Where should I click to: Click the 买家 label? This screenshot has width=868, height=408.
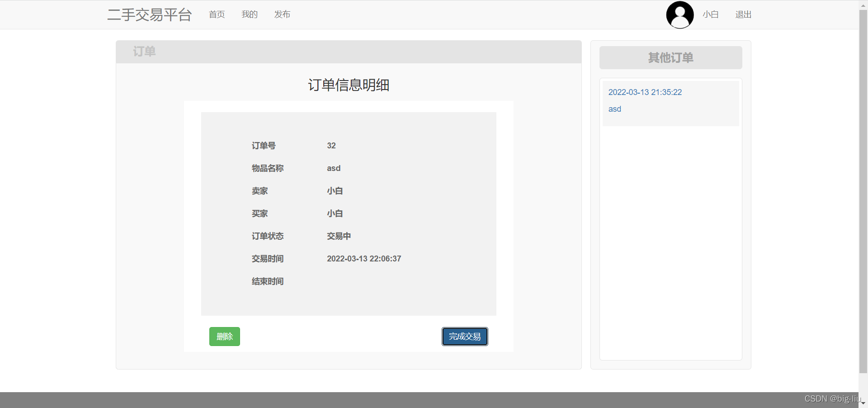(x=260, y=213)
